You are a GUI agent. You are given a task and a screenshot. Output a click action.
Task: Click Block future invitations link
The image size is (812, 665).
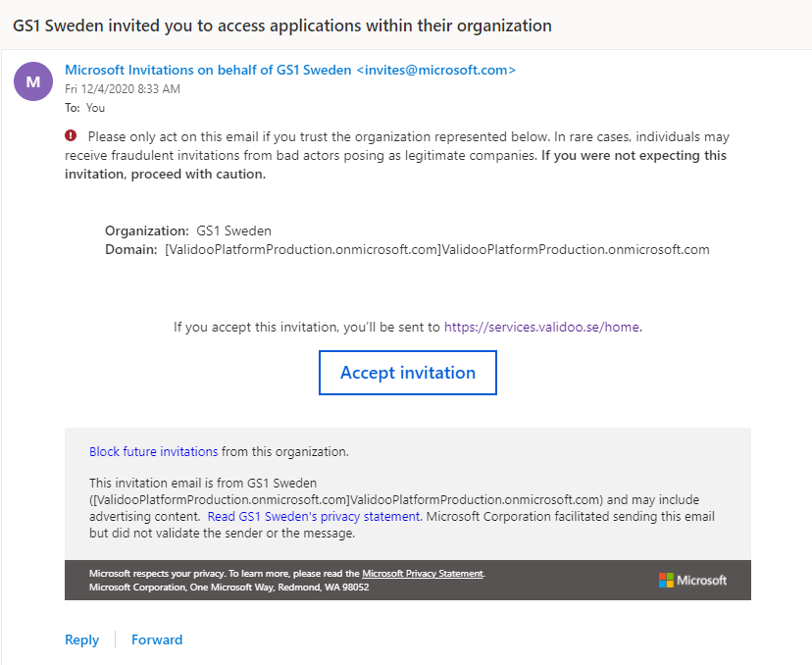pyautogui.click(x=153, y=452)
